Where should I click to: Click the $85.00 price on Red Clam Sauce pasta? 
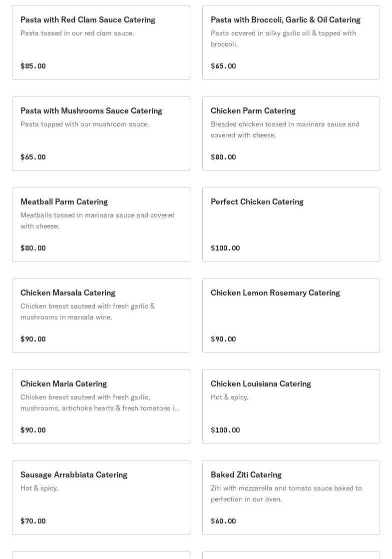pyautogui.click(x=33, y=66)
